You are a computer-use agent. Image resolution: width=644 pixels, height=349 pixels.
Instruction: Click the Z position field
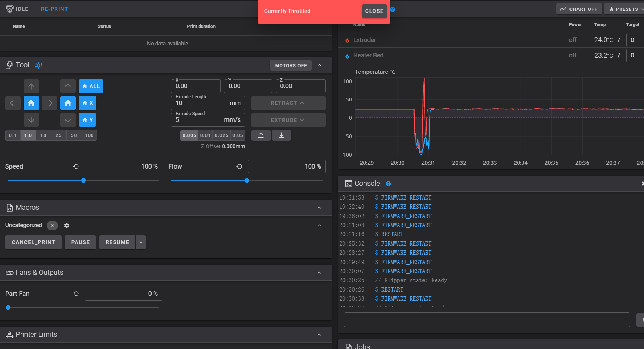(x=301, y=86)
